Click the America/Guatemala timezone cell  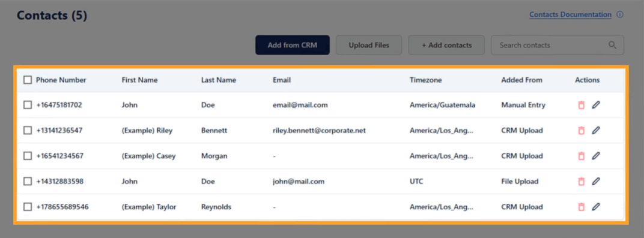click(x=442, y=105)
